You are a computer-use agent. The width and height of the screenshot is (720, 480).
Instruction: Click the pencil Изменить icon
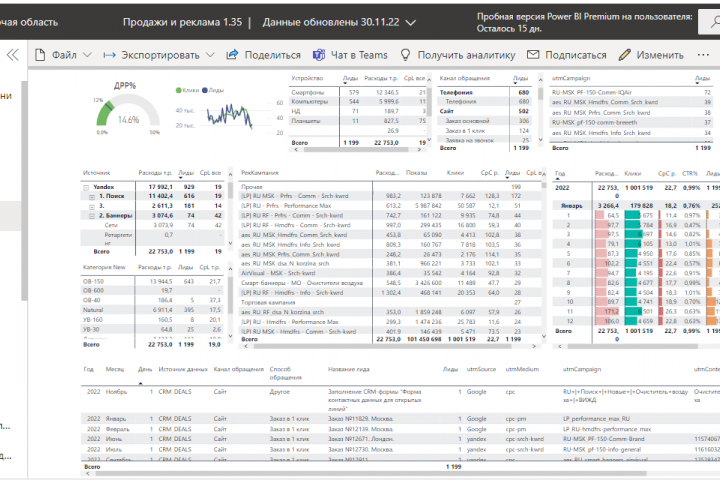624,55
